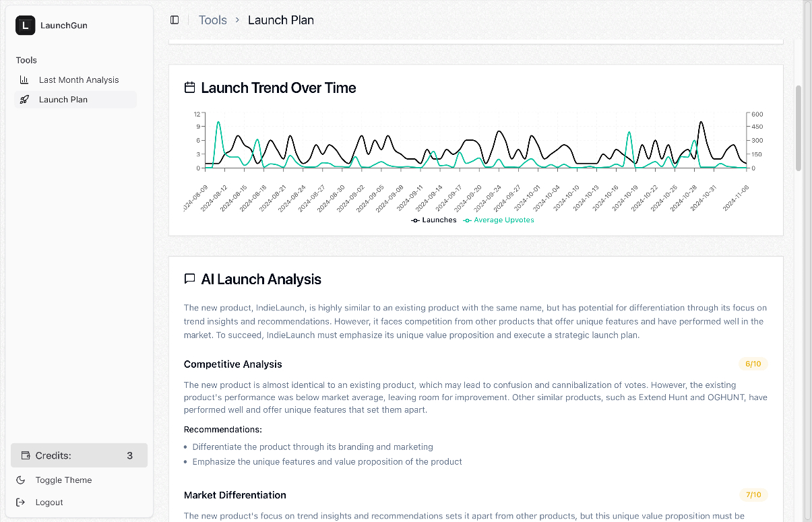Click the bar chart icon for Last Month Analysis
The image size is (812, 522).
point(24,79)
